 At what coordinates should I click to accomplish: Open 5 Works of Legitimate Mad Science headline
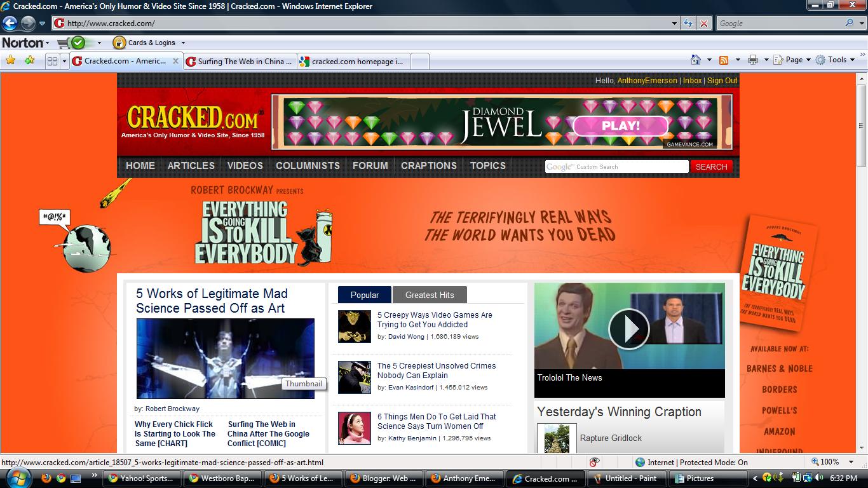pyautogui.click(x=212, y=301)
